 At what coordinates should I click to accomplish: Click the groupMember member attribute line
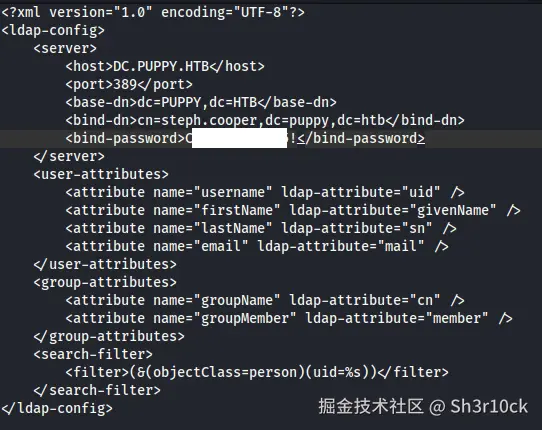(289, 318)
